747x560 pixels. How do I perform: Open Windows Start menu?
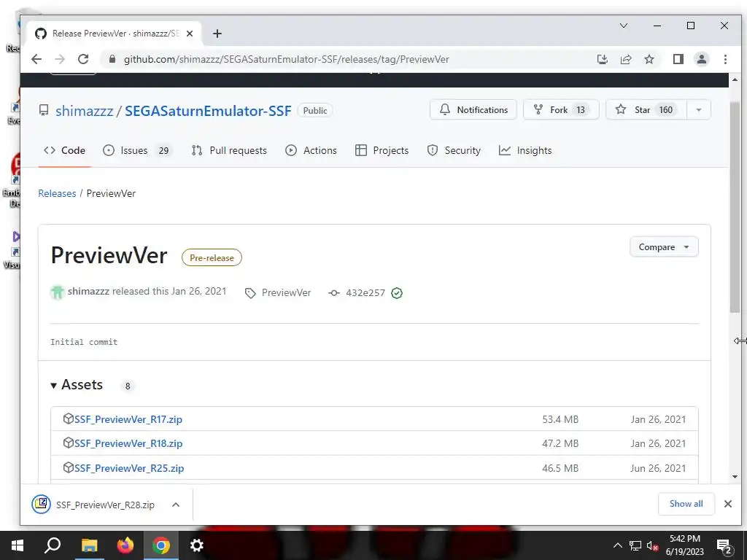18,545
